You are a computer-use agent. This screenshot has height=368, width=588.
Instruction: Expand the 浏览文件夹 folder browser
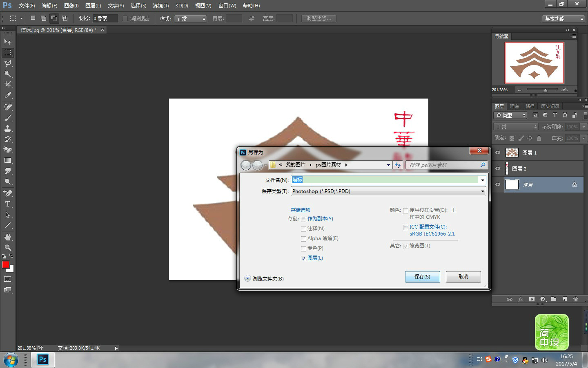[247, 278]
